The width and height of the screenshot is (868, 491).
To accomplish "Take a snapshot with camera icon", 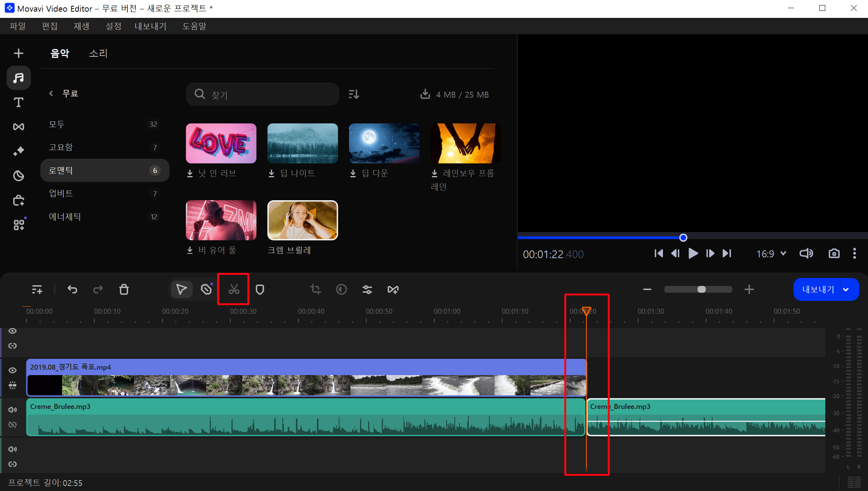I will [x=834, y=254].
